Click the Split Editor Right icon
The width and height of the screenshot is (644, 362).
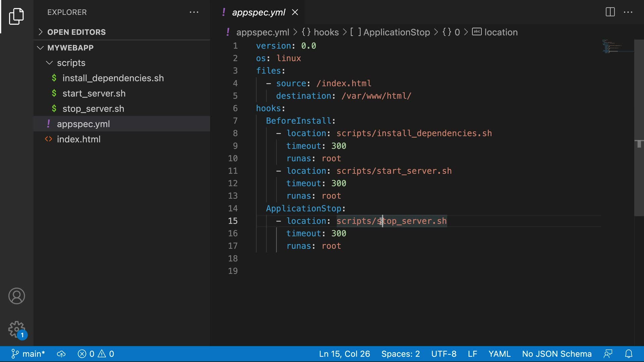click(610, 12)
